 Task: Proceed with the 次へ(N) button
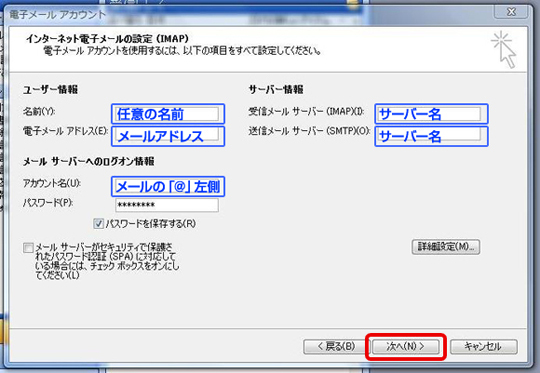(405, 346)
